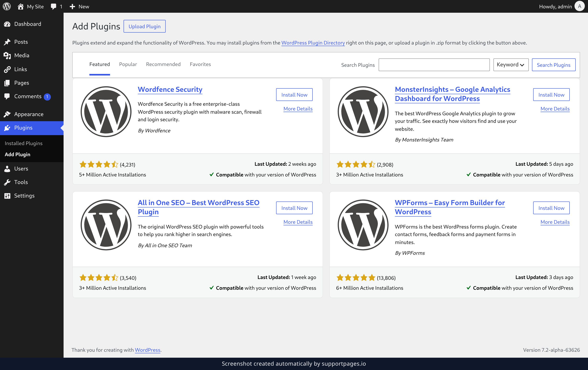The height and width of the screenshot is (370, 588).
Task: Click the Posts pushpin icon
Action: [x=7, y=42]
